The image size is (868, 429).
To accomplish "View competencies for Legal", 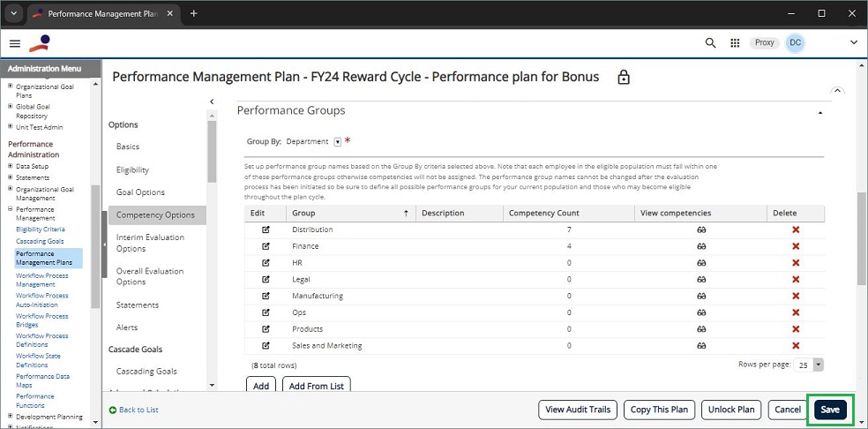I will tap(700, 279).
